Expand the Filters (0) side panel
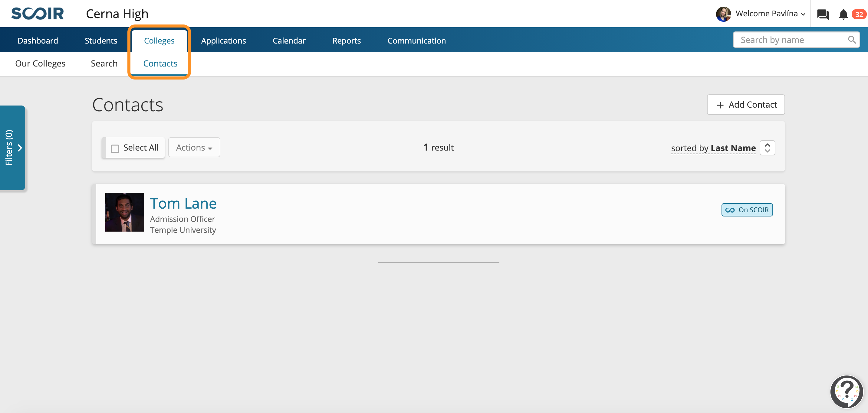The height and width of the screenshot is (413, 868). point(13,148)
